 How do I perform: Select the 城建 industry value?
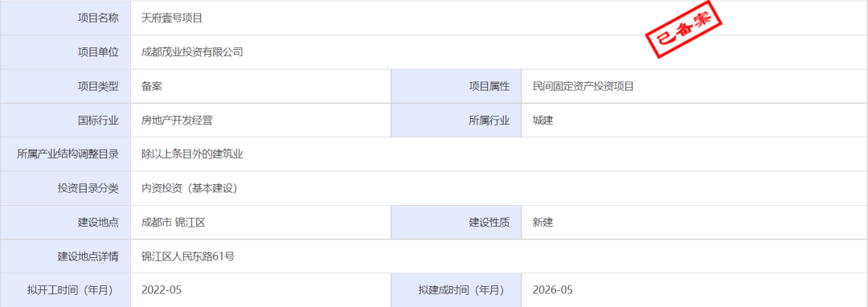tap(542, 121)
